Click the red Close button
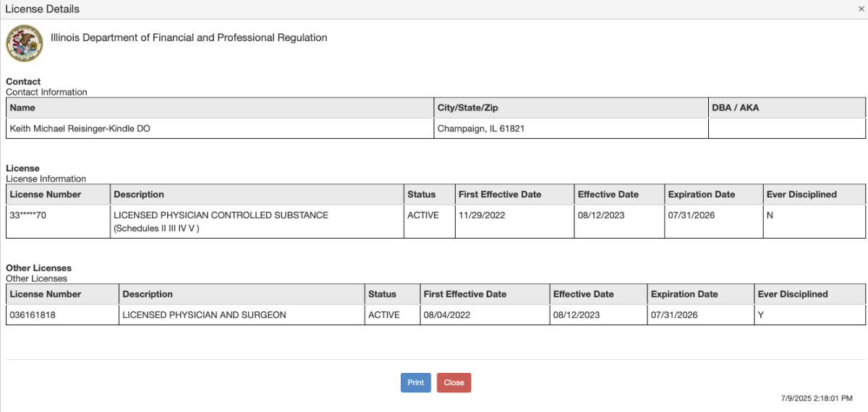The image size is (868, 412). 454,382
